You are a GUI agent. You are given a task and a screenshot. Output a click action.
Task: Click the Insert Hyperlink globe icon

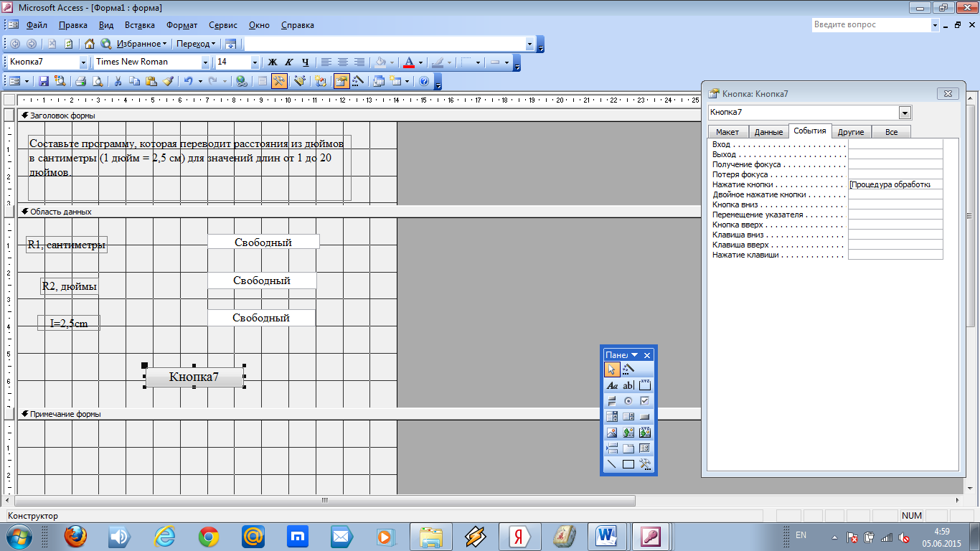tap(241, 81)
